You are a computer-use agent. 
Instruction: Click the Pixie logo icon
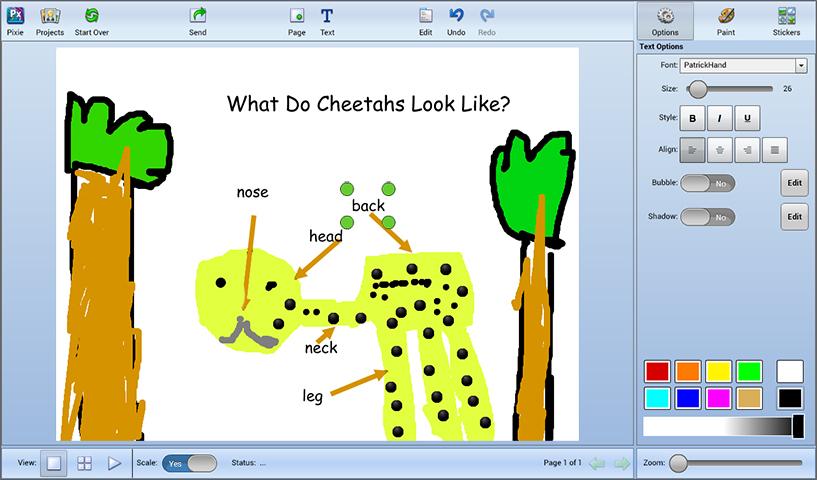15,16
